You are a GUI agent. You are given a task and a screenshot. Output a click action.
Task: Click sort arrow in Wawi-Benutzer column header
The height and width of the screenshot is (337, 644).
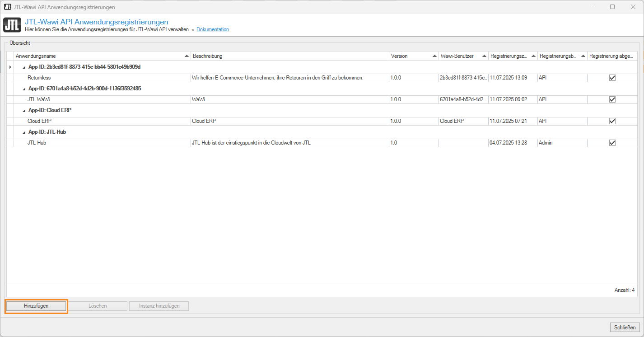[x=484, y=56]
